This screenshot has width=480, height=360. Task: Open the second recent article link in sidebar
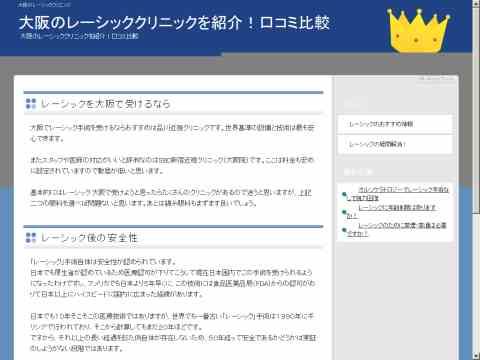pyautogui.click(x=391, y=212)
